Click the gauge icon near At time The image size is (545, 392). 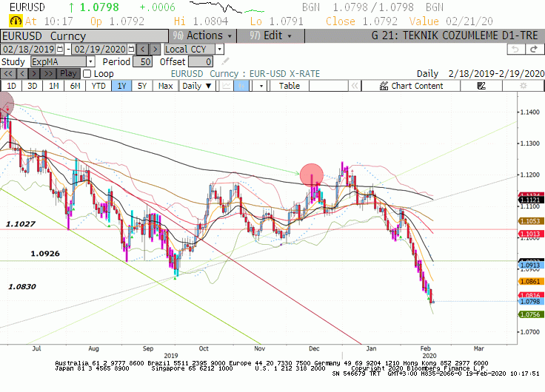pos(16,21)
